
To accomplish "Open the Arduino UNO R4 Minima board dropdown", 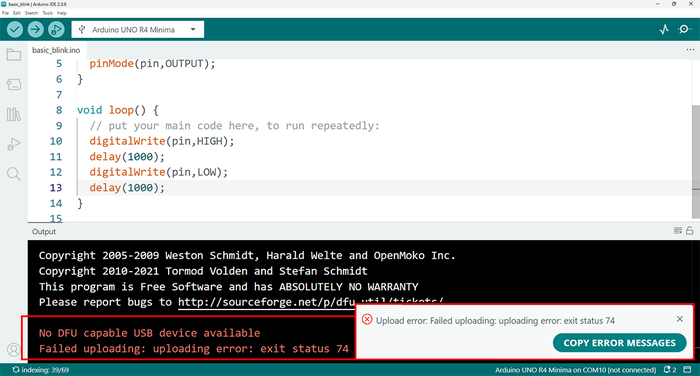I will coord(138,29).
